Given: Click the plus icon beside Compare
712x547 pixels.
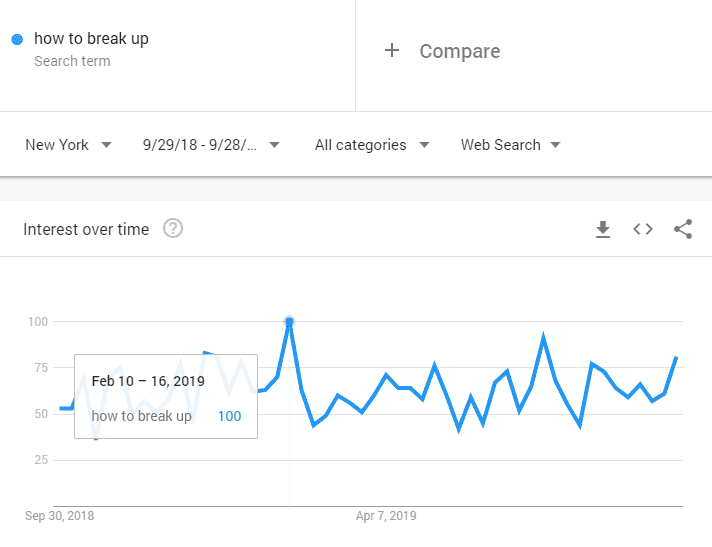Looking at the screenshot, I should point(392,51).
